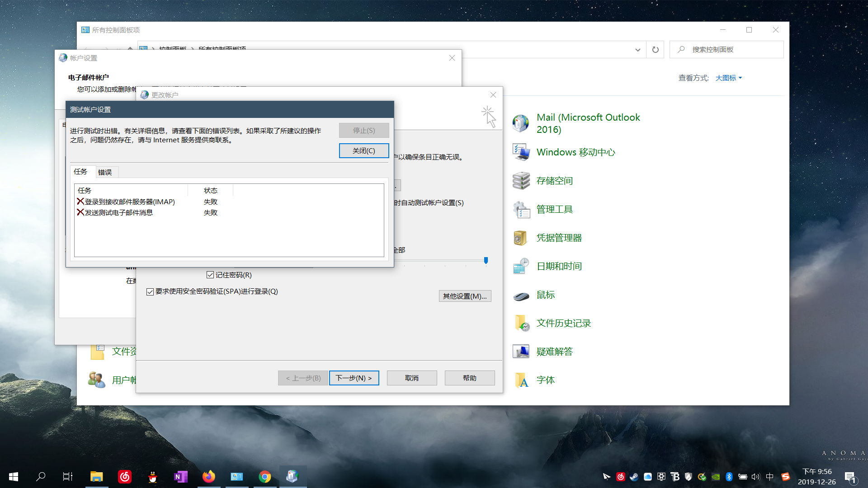Select the 任务 tab
Screen dimensions: 868x488
coord(81,172)
